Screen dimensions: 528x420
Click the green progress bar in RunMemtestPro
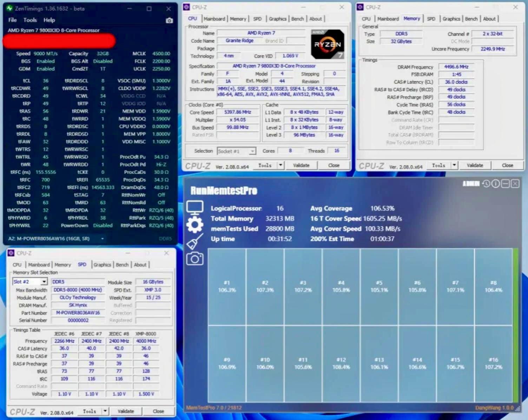pos(516,325)
